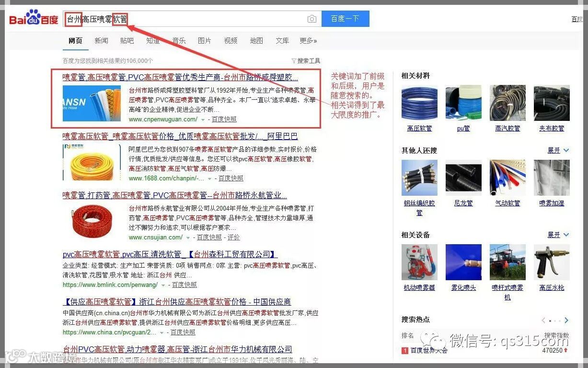Switch to the 新闻 tab
The width and height of the screenshot is (588, 368).
click(x=101, y=41)
